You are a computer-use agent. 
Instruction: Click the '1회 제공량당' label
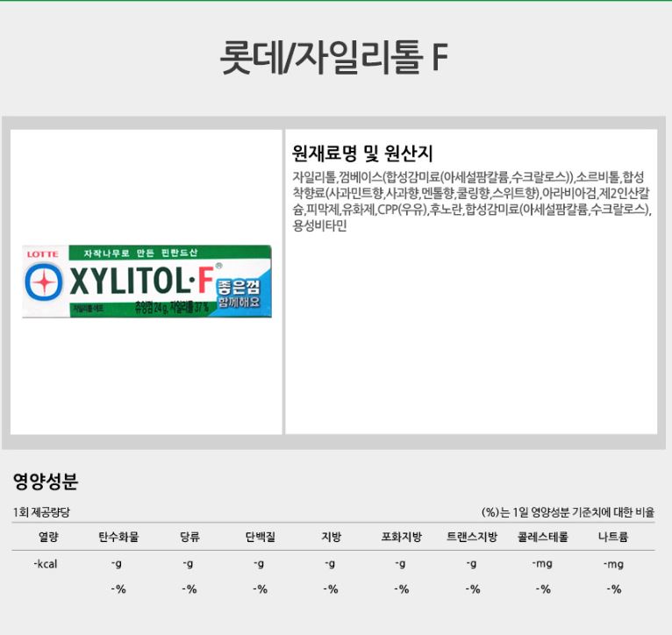tap(41, 512)
